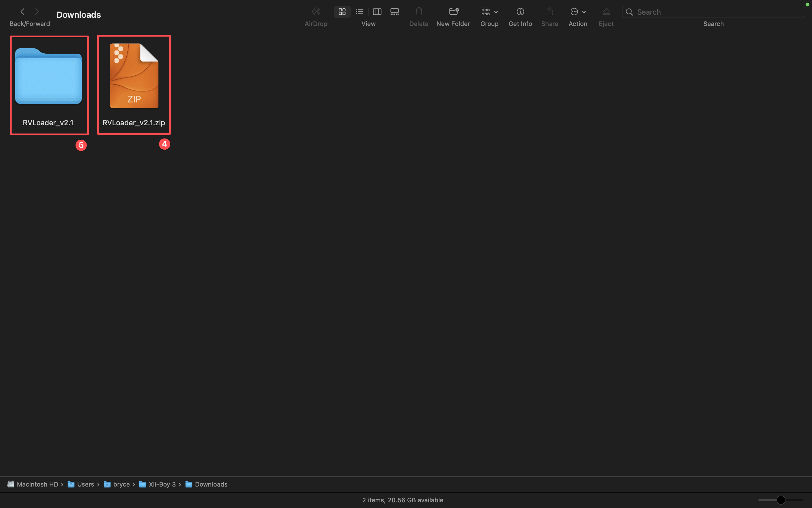Click Macintosh HD in path bar

click(33, 484)
